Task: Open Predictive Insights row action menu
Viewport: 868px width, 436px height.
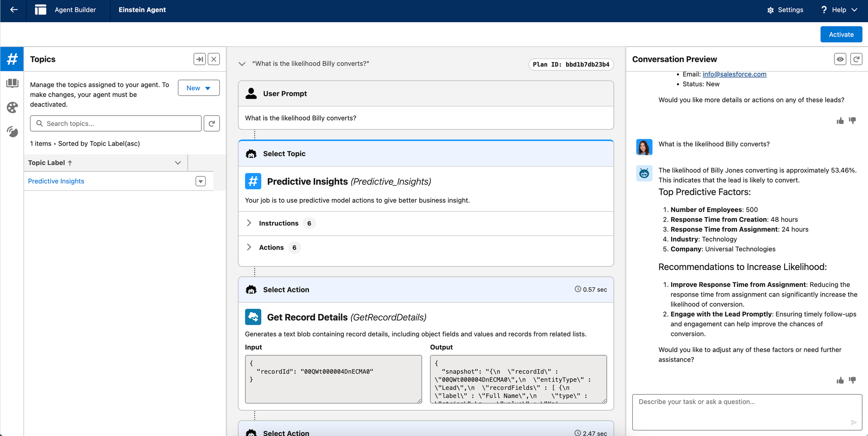Action: click(200, 181)
